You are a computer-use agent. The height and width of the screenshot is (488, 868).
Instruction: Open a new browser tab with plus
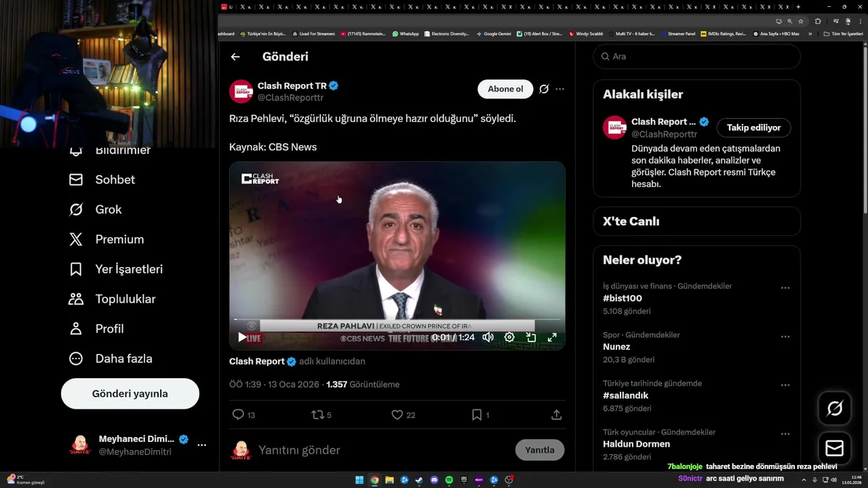click(x=798, y=7)
